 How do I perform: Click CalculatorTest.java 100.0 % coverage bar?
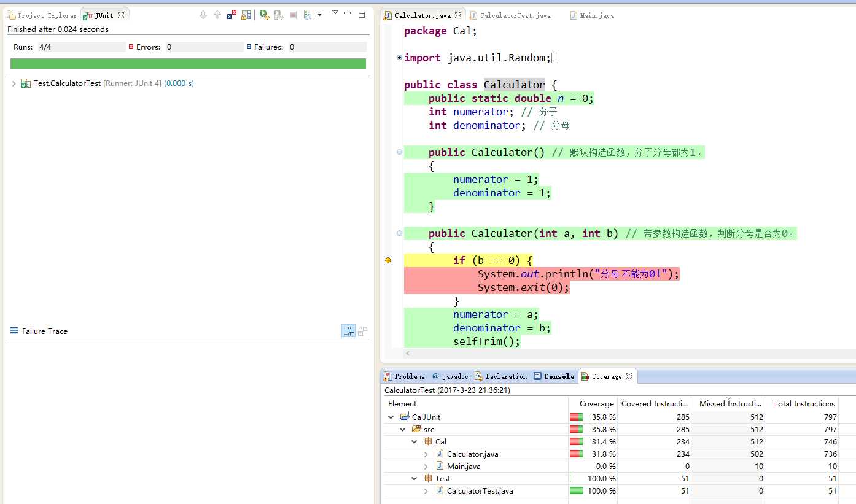[576, 491]
